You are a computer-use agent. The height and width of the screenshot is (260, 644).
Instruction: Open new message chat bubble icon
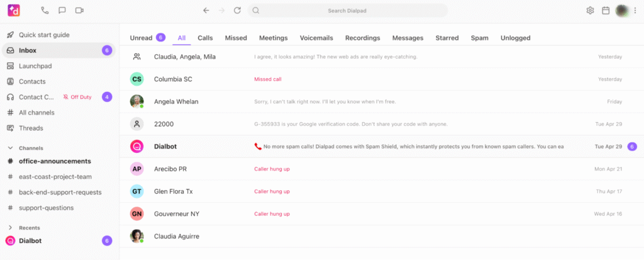tap(62, 11)
